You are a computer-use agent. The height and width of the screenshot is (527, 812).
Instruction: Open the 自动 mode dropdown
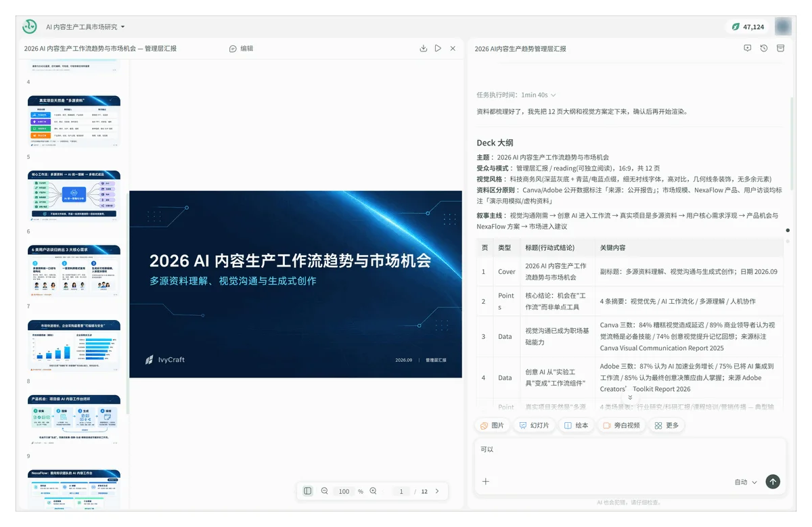746,482
